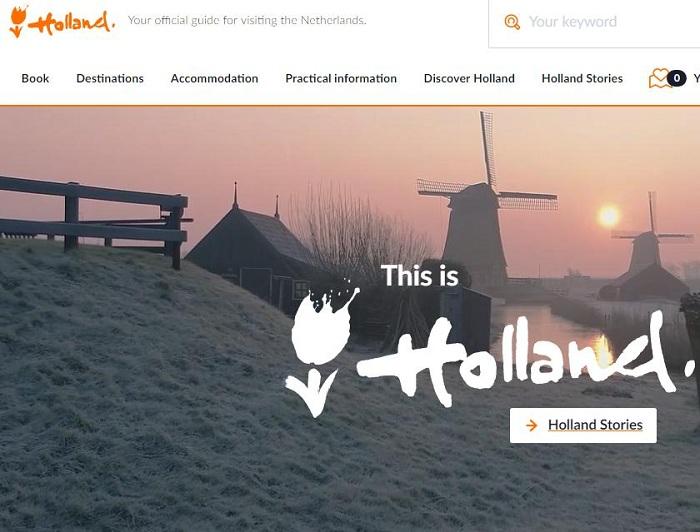Go to Discover Holland section
700x532 pixels.
469,79
